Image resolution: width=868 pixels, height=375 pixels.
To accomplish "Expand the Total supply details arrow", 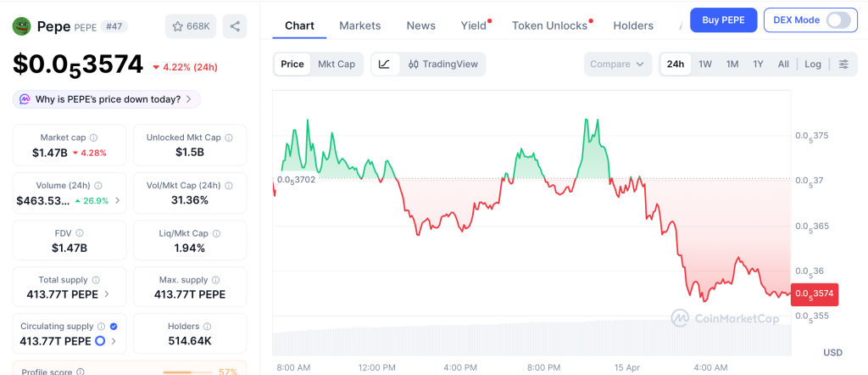I will 106,294.
